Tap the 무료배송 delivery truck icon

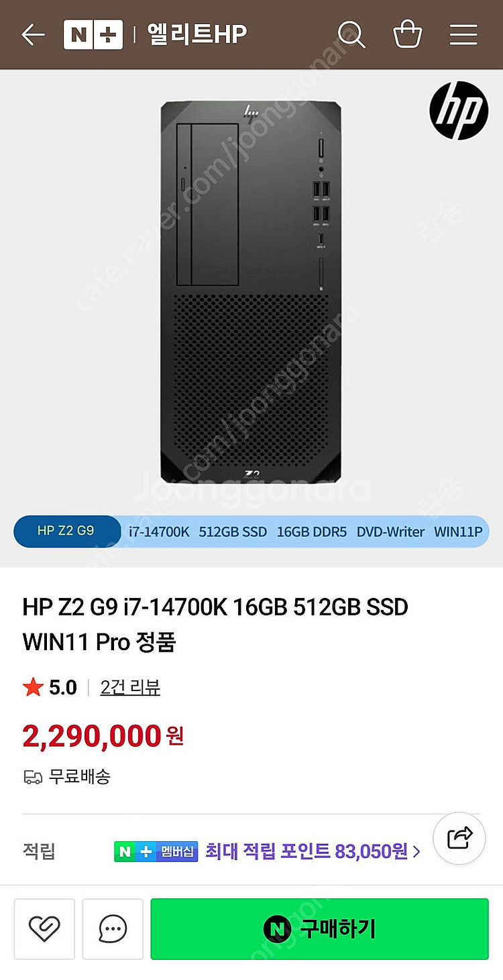[x=33, y=778]
